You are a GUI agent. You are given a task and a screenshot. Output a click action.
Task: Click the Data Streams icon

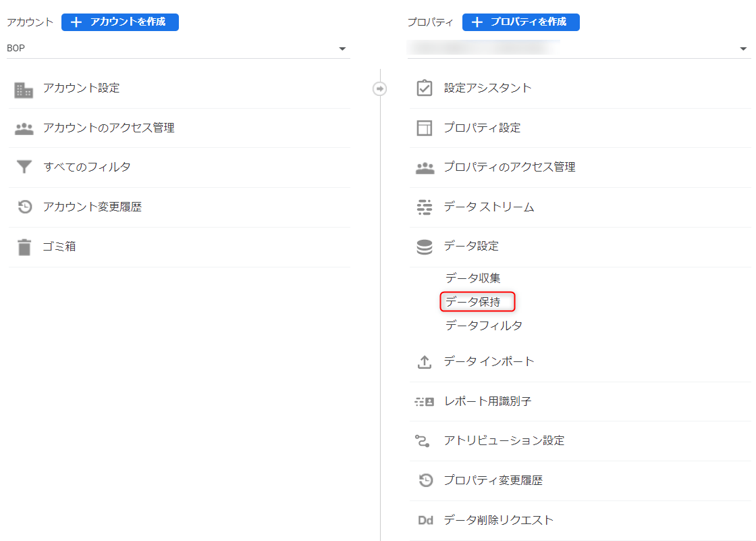click(425, 207)
